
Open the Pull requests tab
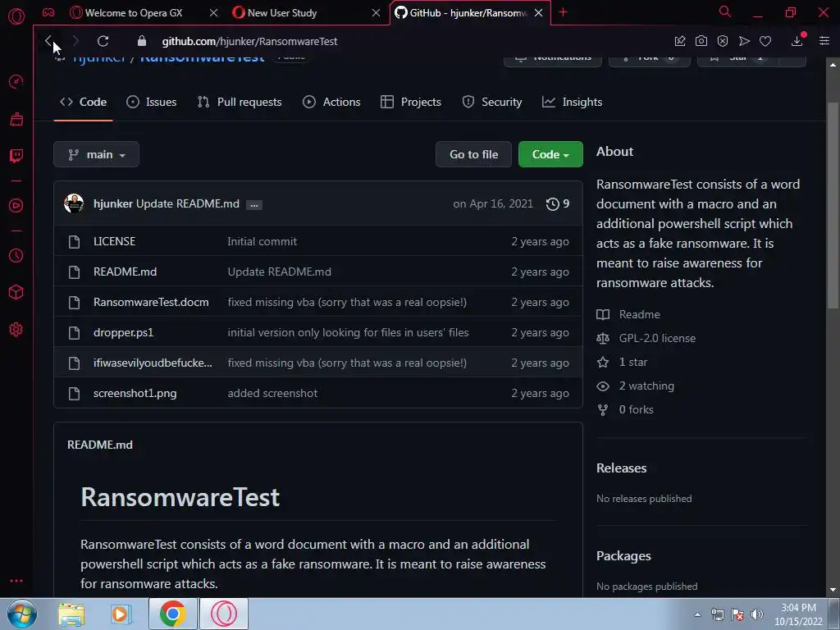240,102
